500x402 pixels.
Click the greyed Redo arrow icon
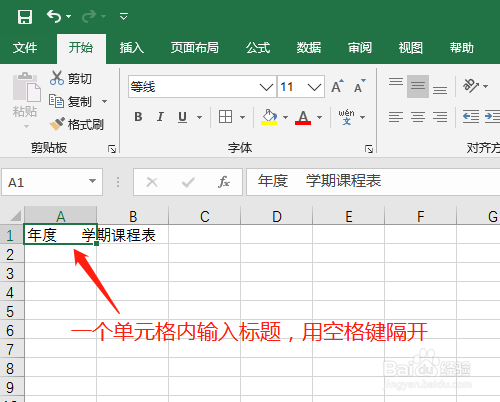point(89,16)
